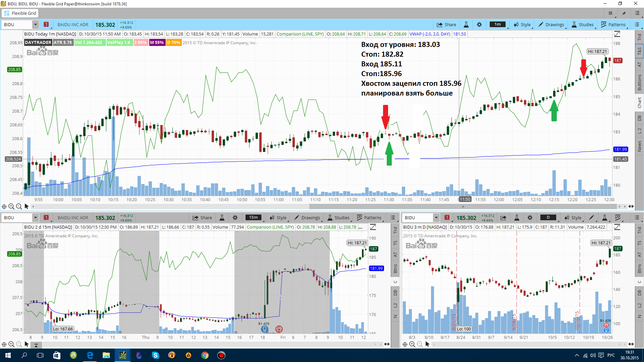
Task: Open AT side tab in top chart
Action: pyautogui.click(x=640, y=64)
